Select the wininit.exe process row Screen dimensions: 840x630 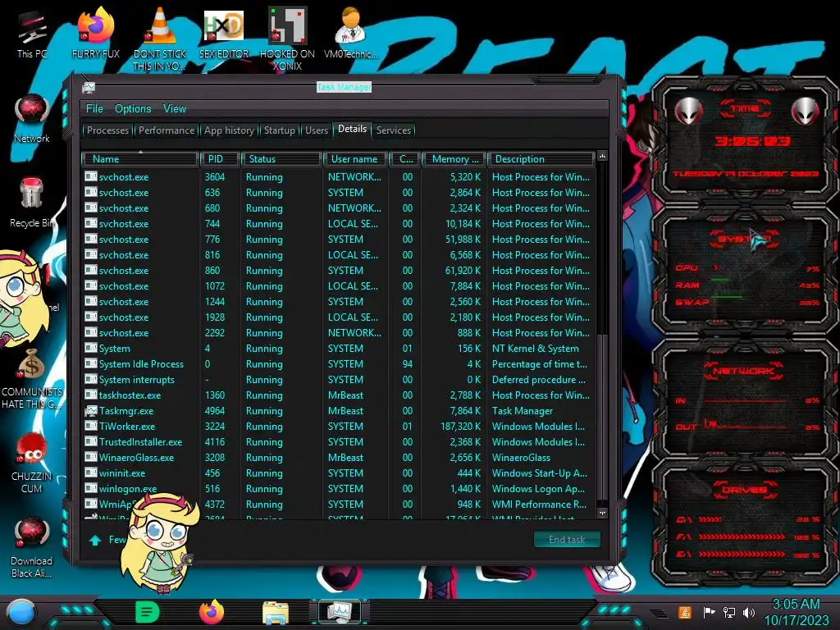click(339, 473)
